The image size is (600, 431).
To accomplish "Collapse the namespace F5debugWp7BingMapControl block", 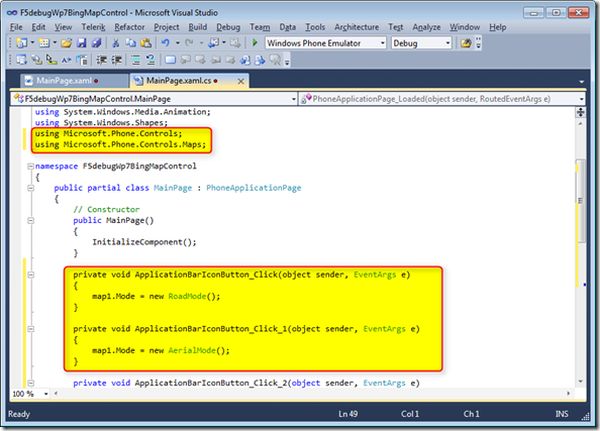I will [x=29, y=167].
